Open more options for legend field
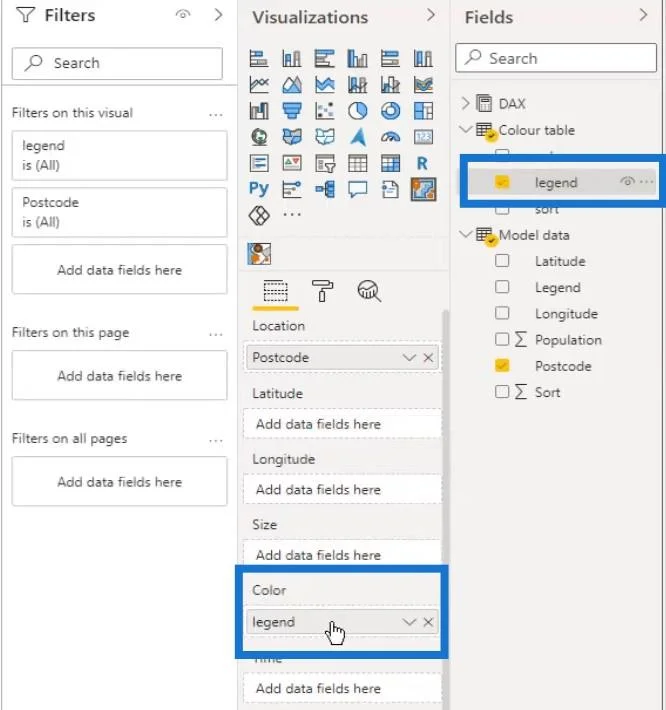Screen dimensions: 666x710 647,182
